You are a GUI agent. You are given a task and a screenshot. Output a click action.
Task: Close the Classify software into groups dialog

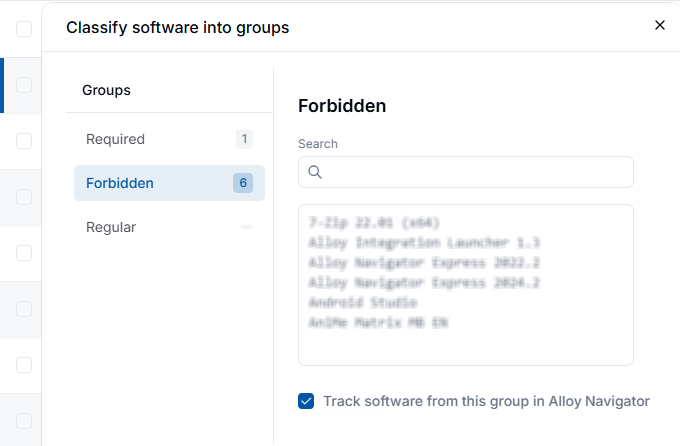660,26
